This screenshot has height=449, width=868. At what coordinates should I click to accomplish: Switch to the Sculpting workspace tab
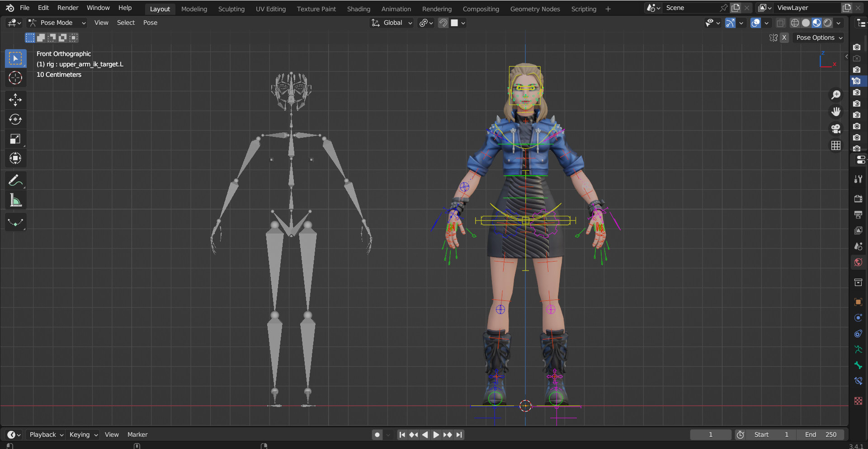[x=231, y=9]
